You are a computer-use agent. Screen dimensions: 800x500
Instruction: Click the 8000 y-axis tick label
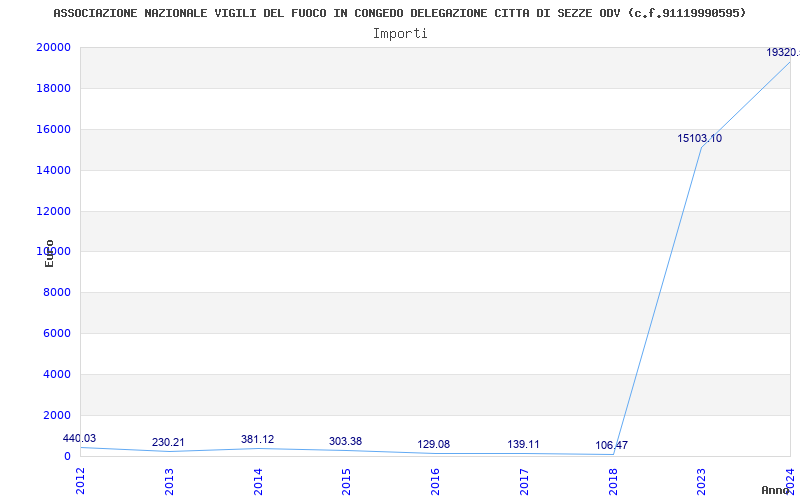(x=57, y=293)
